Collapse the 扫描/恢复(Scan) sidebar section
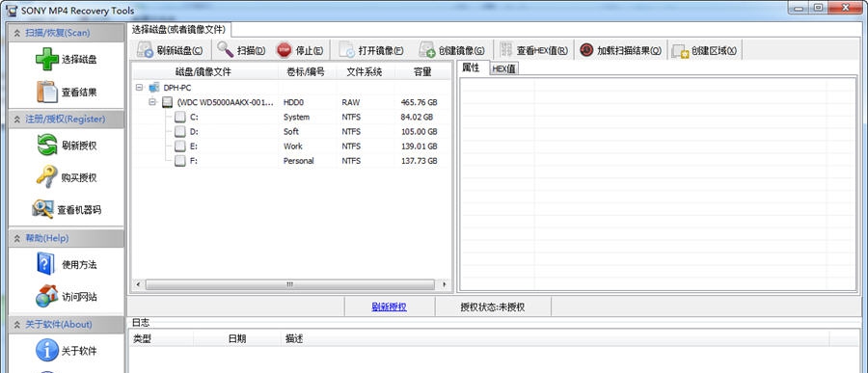The image size is (868, 373). [17, 33]
